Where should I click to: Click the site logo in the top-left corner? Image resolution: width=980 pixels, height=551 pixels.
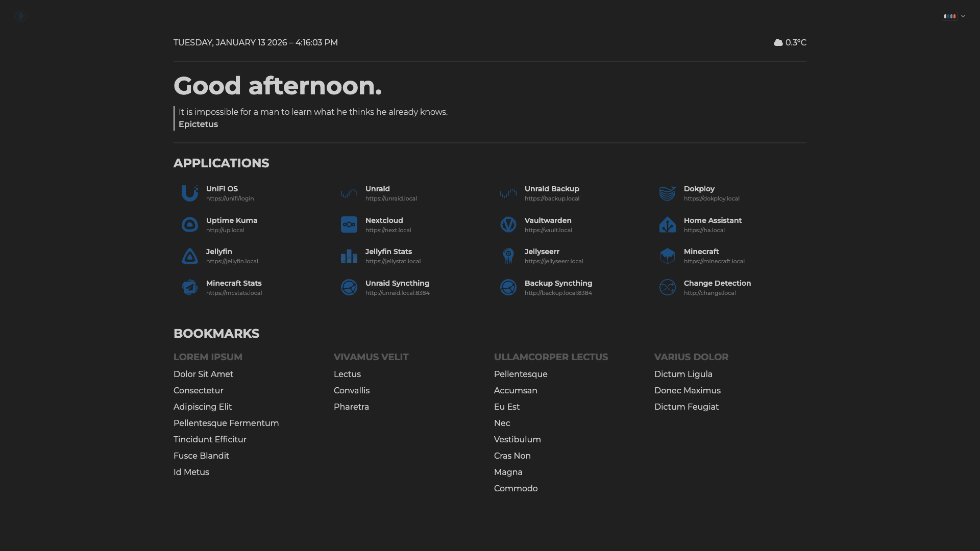[21, 16]
